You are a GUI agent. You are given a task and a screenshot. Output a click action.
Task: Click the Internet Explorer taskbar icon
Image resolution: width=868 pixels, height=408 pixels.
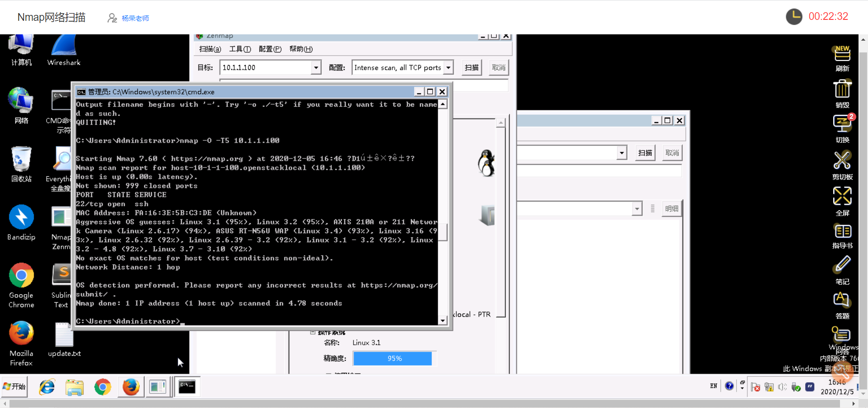[x=47, y=387]
